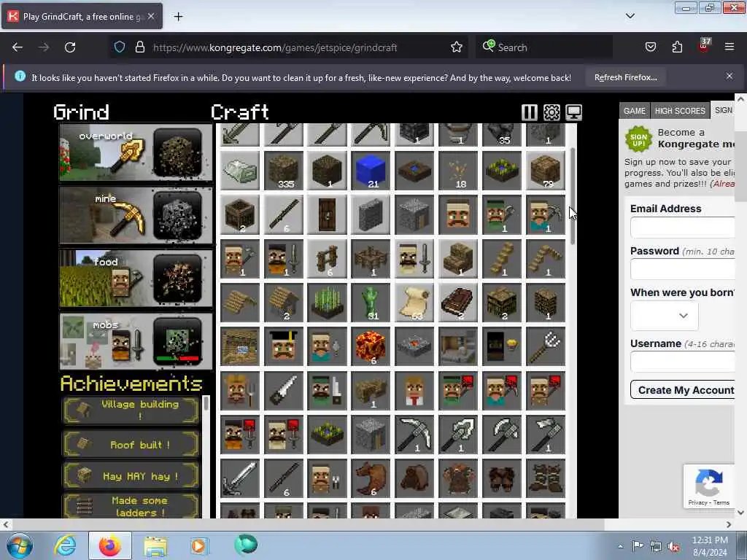
Task: Bookmark this page with star icon
Action: [x=457, y=47]
